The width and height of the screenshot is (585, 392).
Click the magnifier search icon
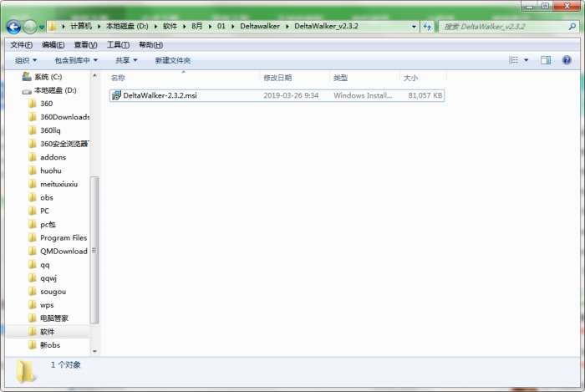[572, 27]
